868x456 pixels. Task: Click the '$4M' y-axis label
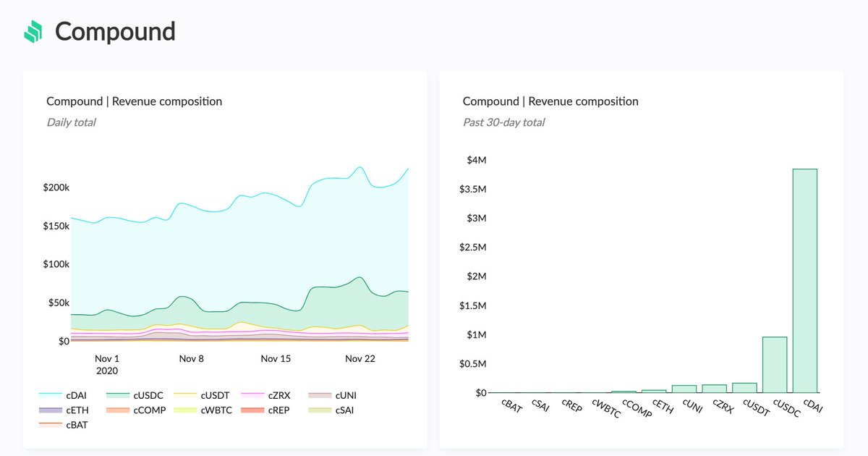click(x=475, y=159)
